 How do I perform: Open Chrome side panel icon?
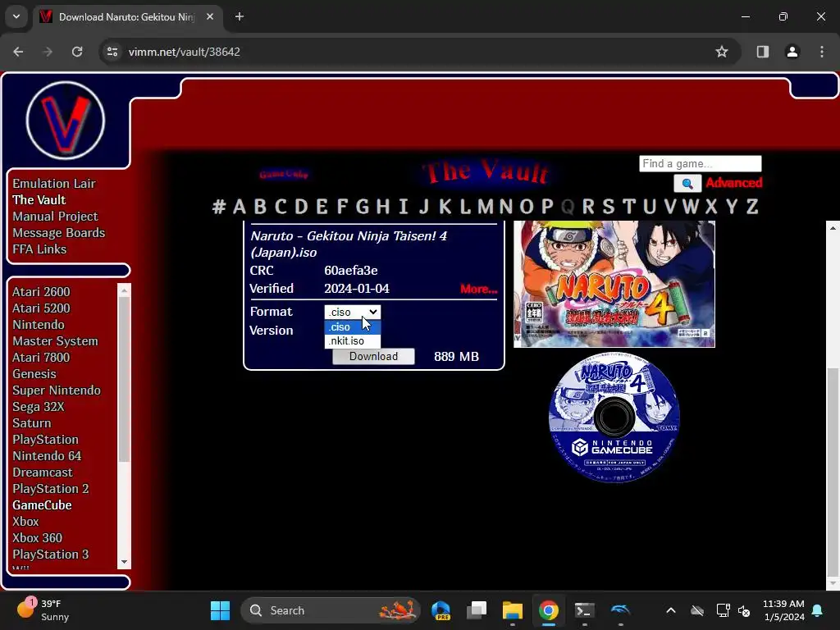762,52
